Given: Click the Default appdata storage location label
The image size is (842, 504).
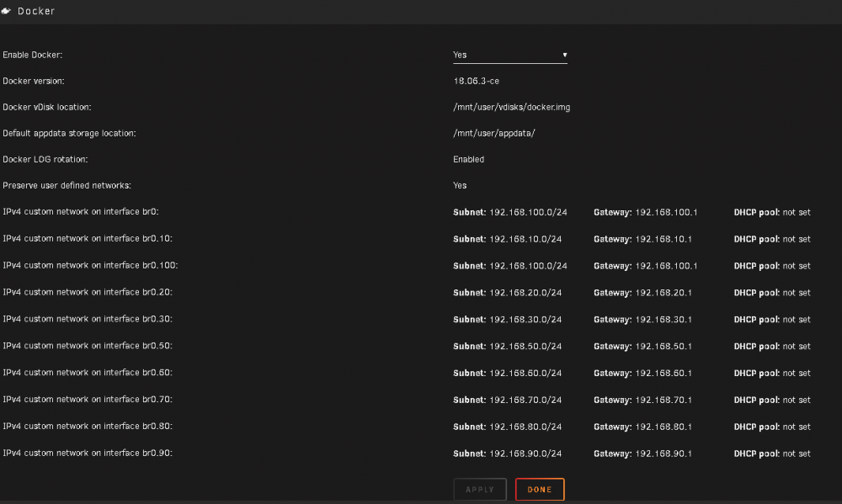Looking at the screenshot, I should (x=69, y=133).
